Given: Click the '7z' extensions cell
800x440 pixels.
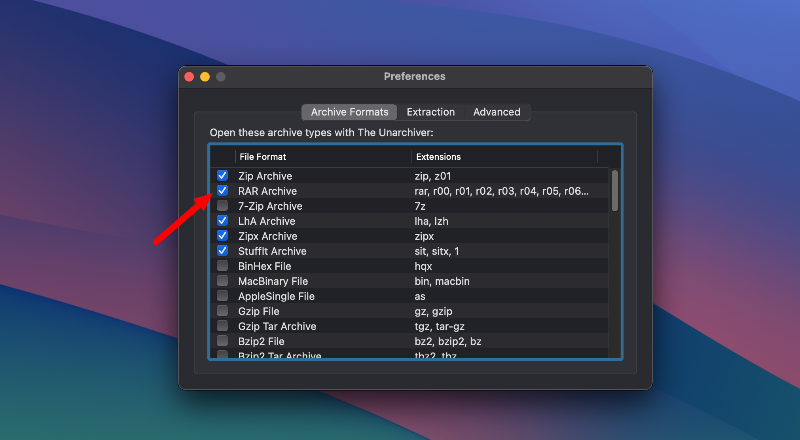Looking at the screenshot, I should tap(420, 206).
